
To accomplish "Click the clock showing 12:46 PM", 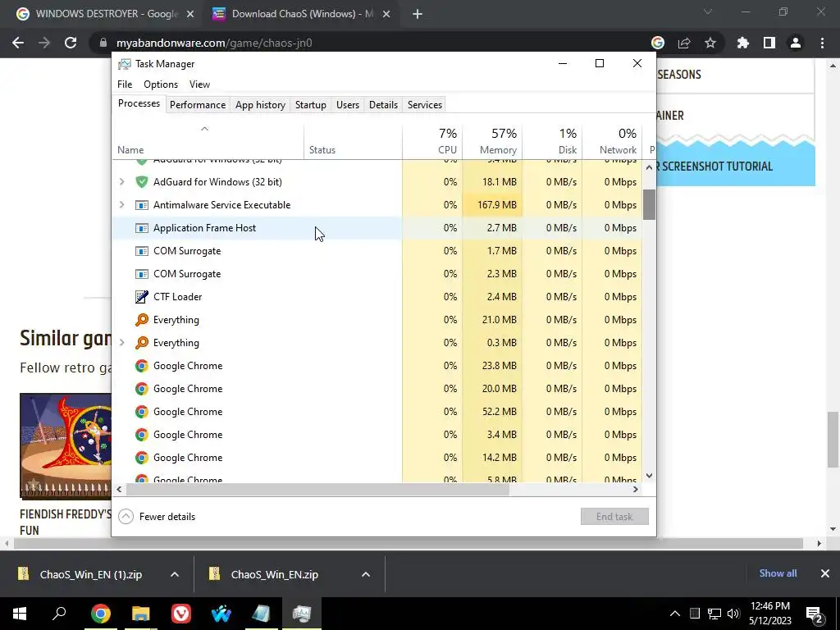I will tap(770, 606).
